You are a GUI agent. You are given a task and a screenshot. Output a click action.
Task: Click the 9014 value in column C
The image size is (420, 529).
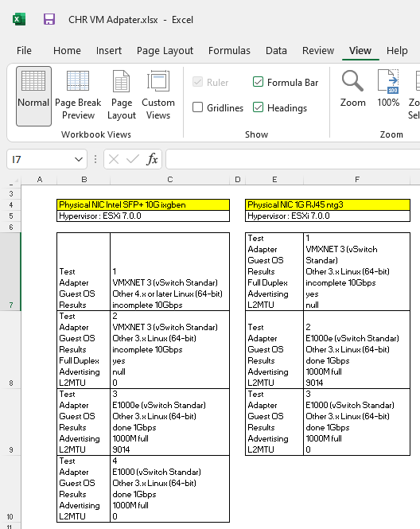121,449
